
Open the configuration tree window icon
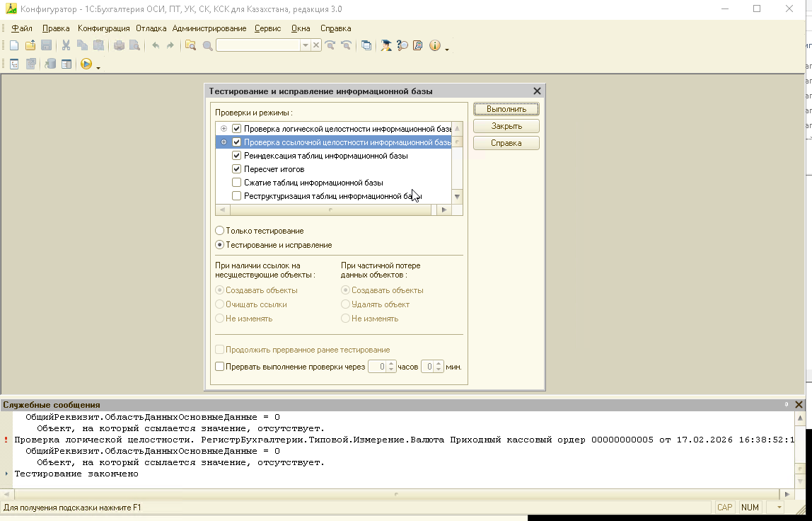tap(14, 64)
